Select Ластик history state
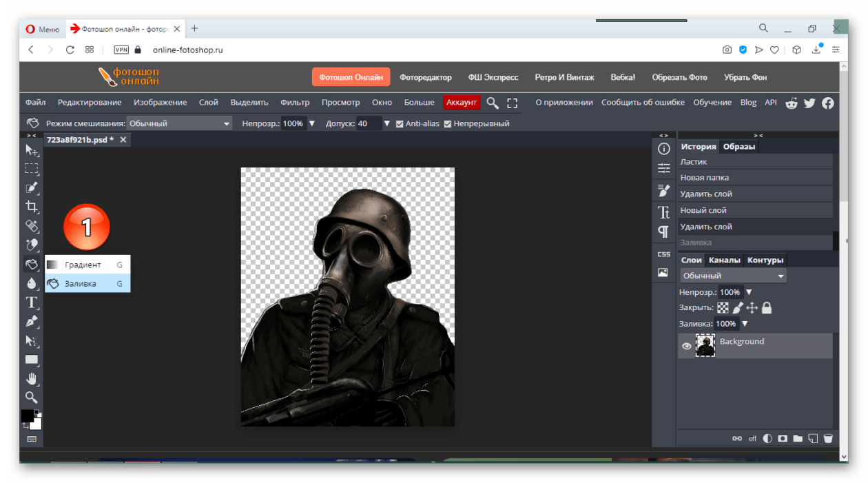The image size is (868, 483). [x=755, y=161]
